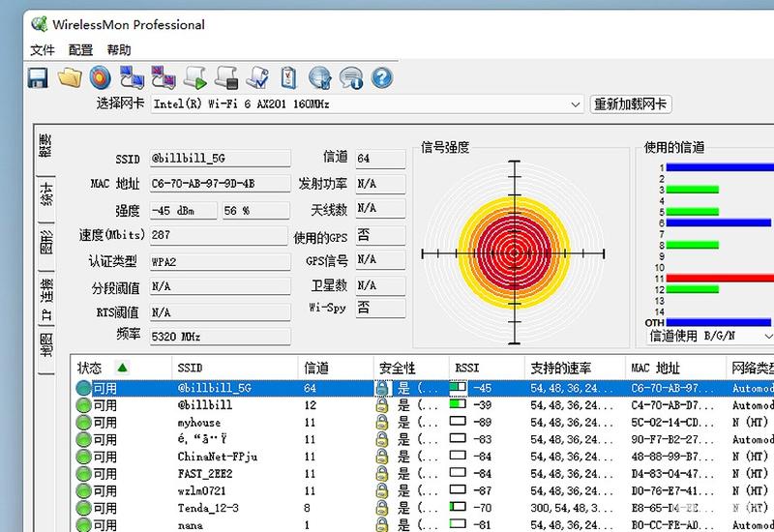Open help with the blue question mark icon
The width and height of the screenshot is (774, 532).
[x=381, y=77]
